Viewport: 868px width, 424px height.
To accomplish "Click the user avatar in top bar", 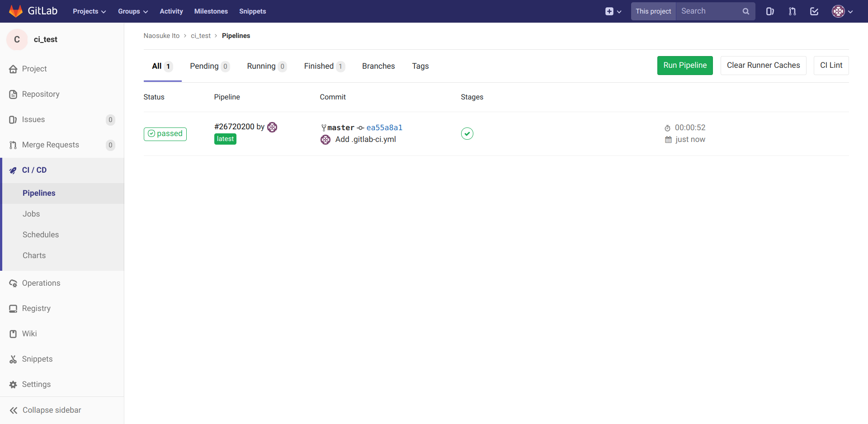I will 838,11.
